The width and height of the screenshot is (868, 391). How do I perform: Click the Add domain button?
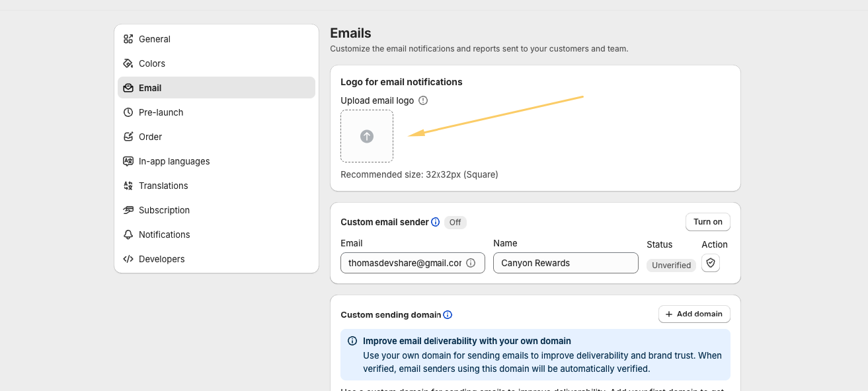(x=694, y=314)
